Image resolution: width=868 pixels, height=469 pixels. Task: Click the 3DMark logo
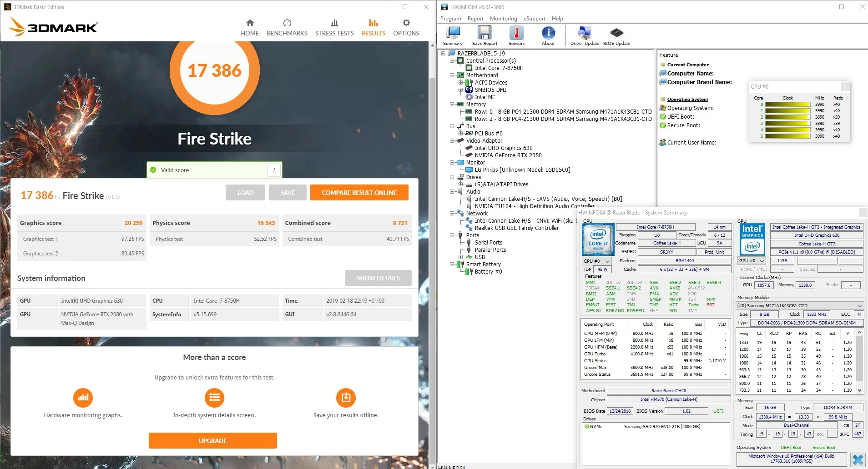click(53, 27)
